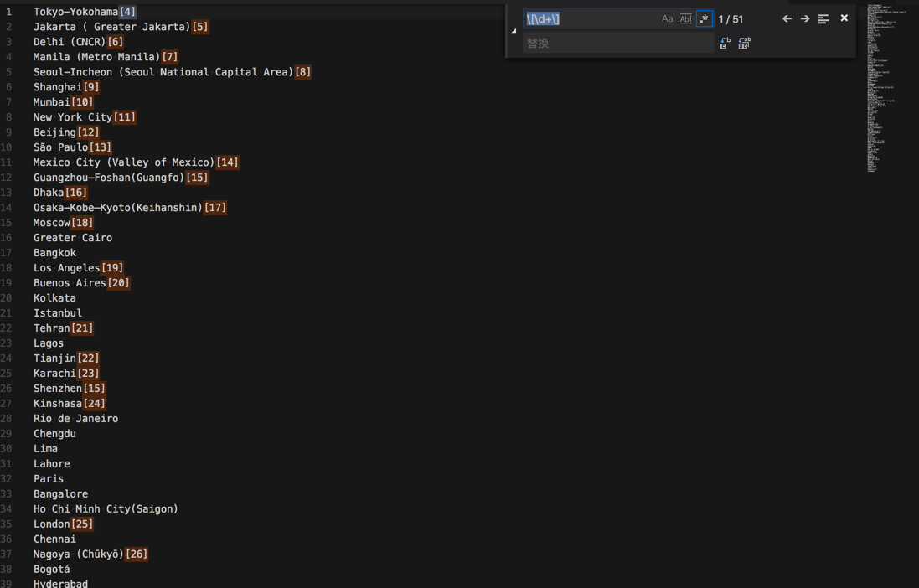919x588 pixels.
Task: Disable regular expression search mode
Action: pos(704,18)
